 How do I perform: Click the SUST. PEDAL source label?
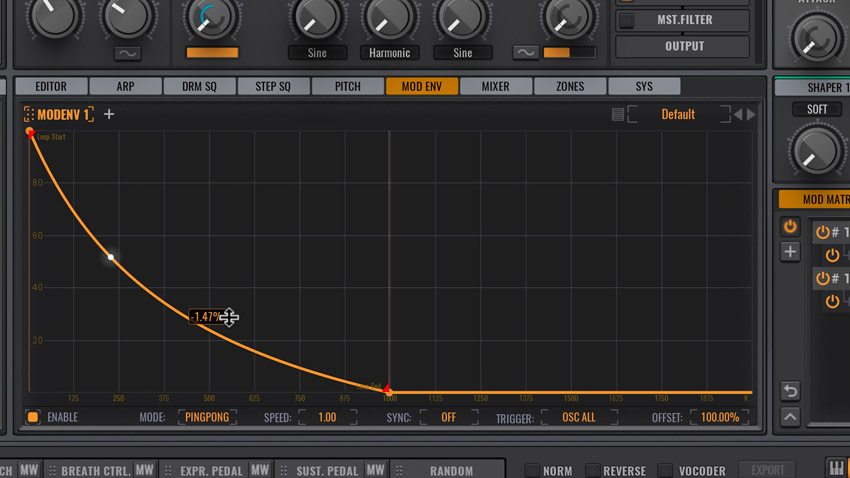(327, 470)
